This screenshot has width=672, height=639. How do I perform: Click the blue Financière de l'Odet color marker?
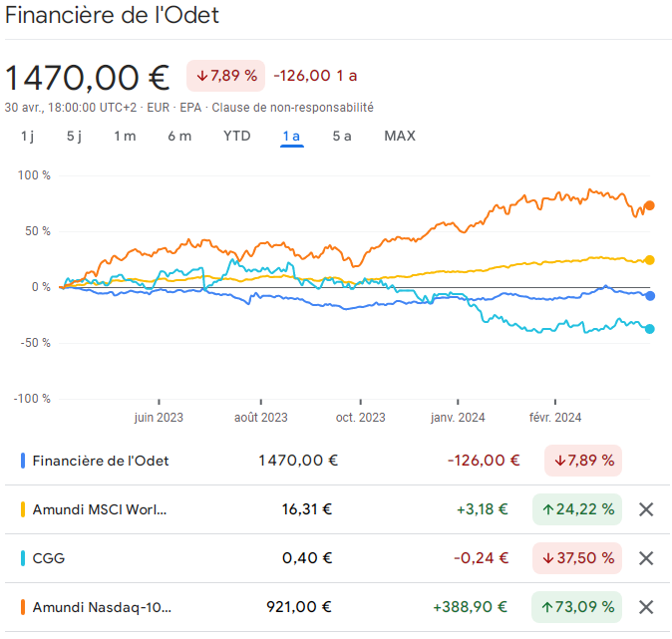pyautogui.click(x=23, y=461)
